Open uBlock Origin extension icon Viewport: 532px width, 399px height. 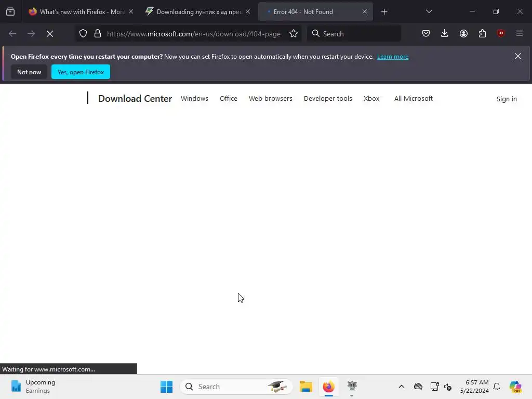[x=501, y=33]
